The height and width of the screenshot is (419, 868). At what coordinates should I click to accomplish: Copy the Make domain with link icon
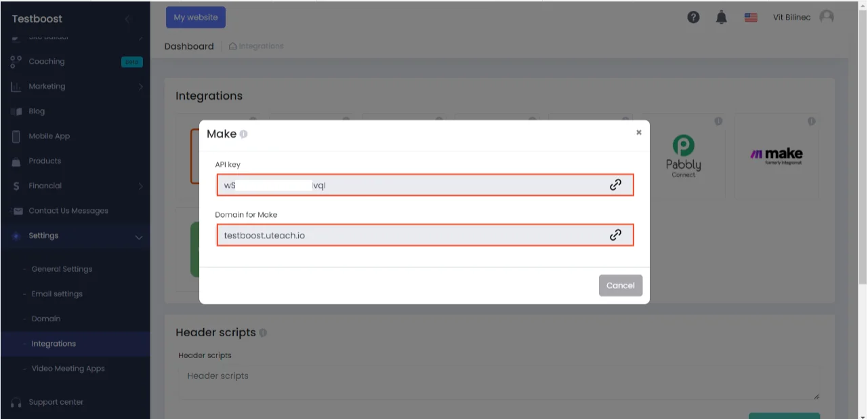(615, 235)
